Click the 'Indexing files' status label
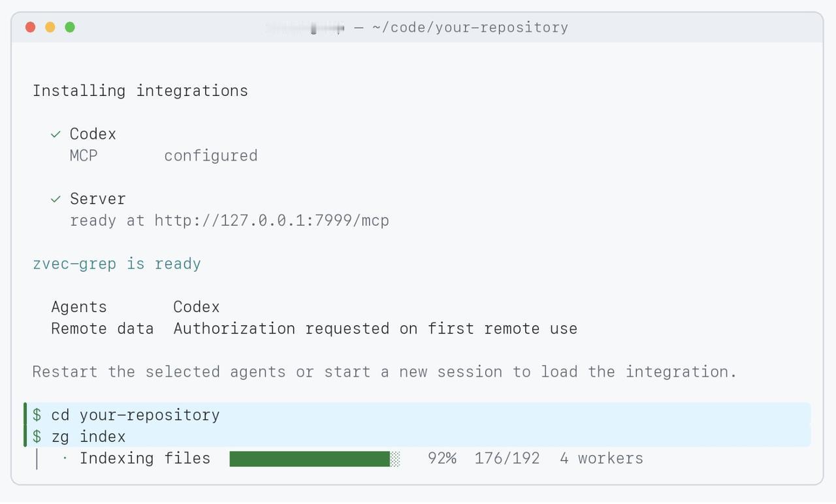836x504 pixels. point(145,458)
